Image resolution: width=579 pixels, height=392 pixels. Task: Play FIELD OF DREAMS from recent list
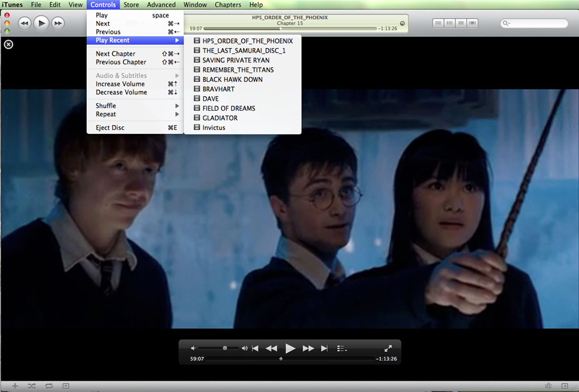click(x=243, y=108)
